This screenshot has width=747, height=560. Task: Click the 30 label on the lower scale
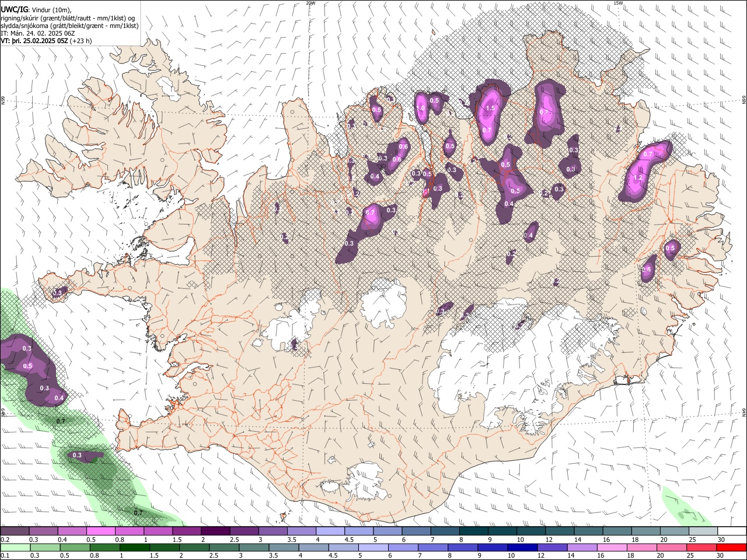tap(721, 555)
